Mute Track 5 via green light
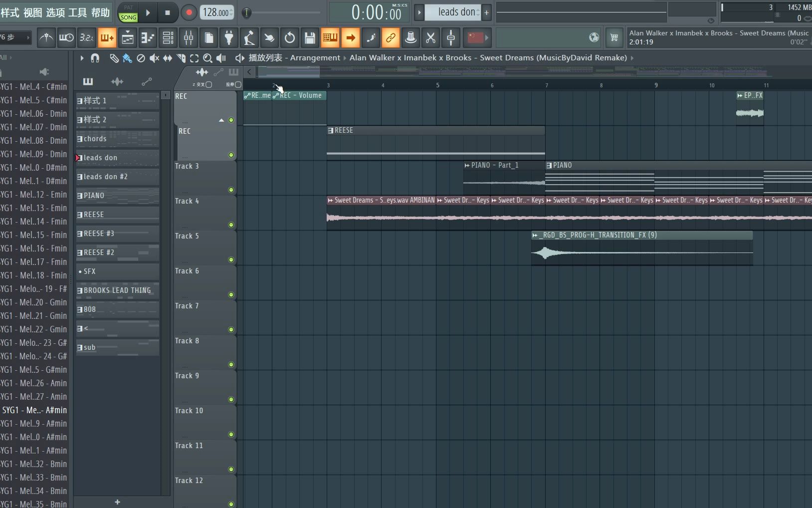This screenshot has width=812, height=508. click(231, 259)
